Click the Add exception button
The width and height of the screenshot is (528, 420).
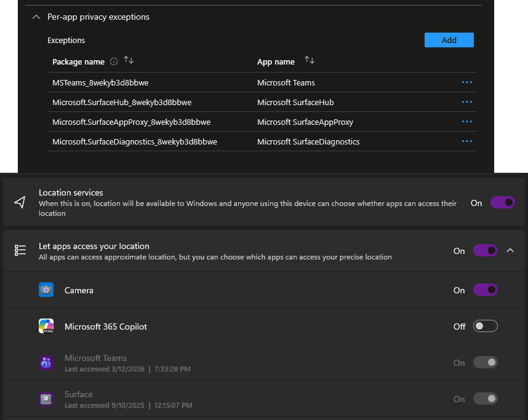click(449, 40)
